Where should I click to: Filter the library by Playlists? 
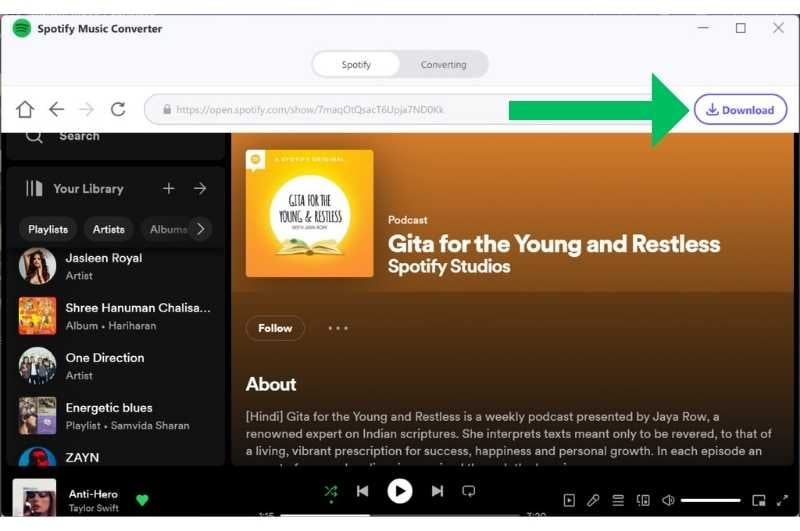[48, 230]
